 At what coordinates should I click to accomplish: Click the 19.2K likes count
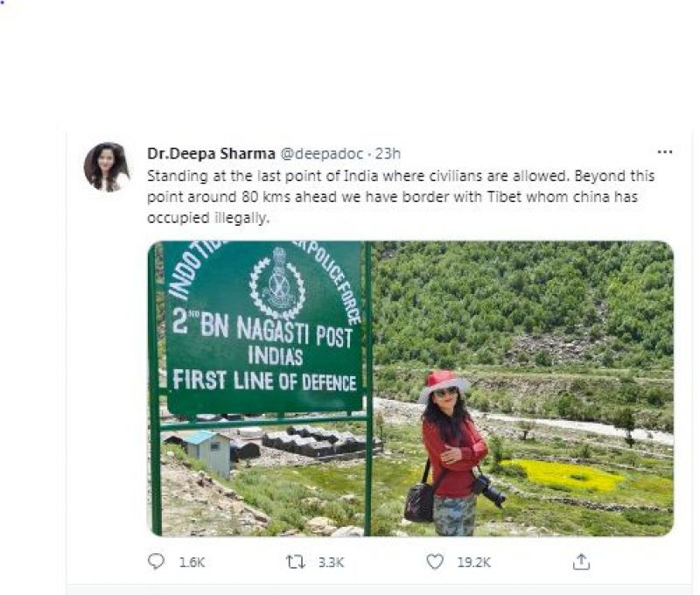coord(473,563)
